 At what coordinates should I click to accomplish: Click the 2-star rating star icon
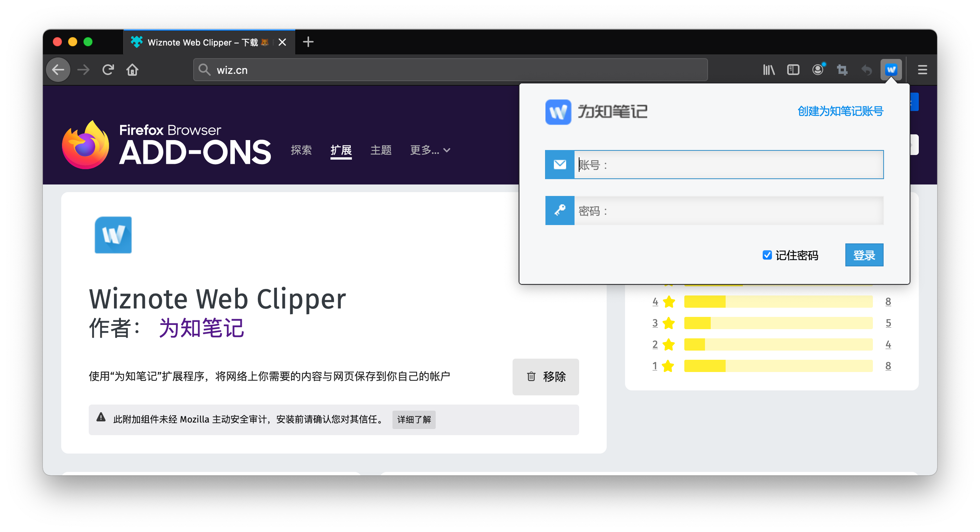669,344
